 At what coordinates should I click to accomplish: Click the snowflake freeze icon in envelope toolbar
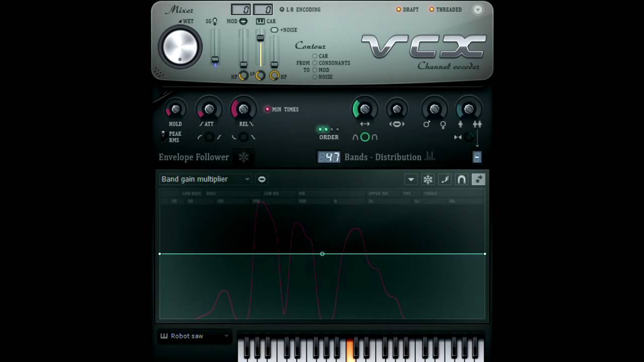(428, 179)
